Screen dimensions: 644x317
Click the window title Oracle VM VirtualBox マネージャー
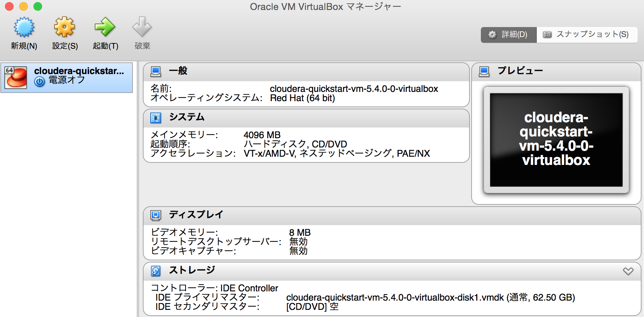click(326, 7)
